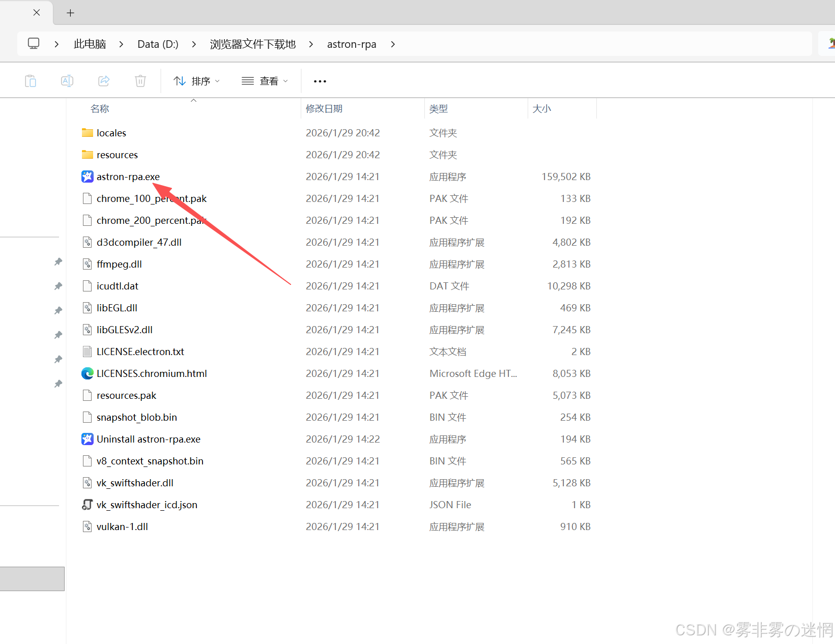
Task: Sort by 修改日期 column header
Action: coord(324,108)
